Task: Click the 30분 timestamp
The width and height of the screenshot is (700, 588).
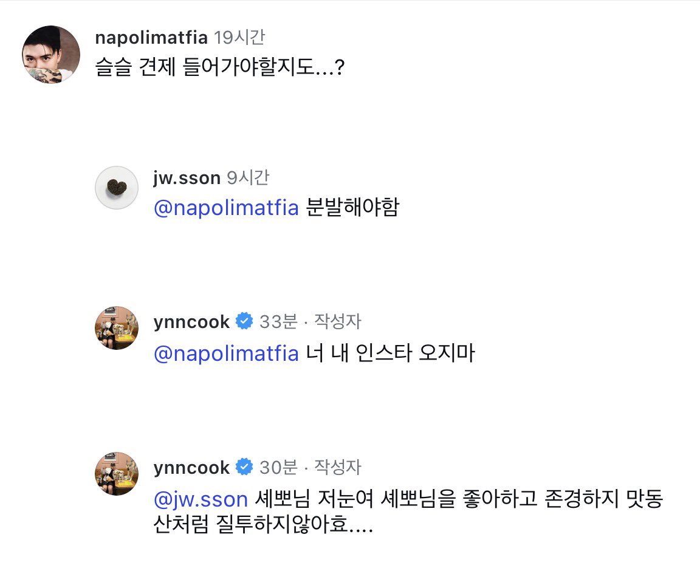Action: point(278,467)
